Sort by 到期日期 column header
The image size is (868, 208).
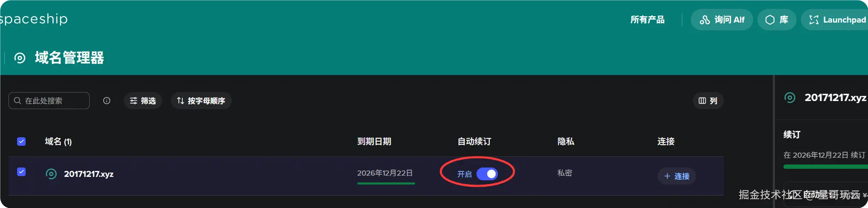tap(374, 142)
